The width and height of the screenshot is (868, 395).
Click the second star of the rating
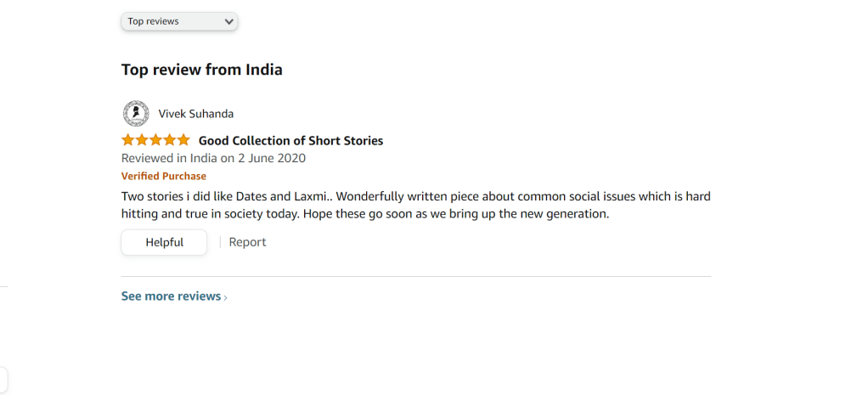[143, 140]
